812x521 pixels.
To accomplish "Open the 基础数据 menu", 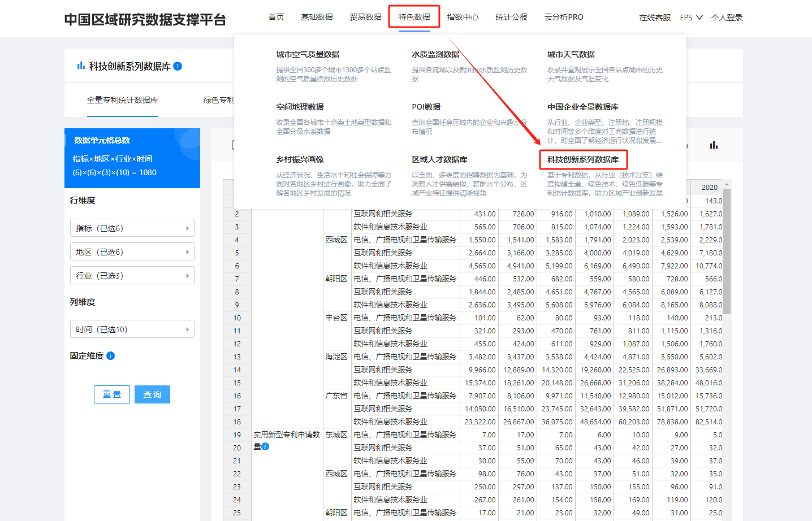I will [317, 17].
